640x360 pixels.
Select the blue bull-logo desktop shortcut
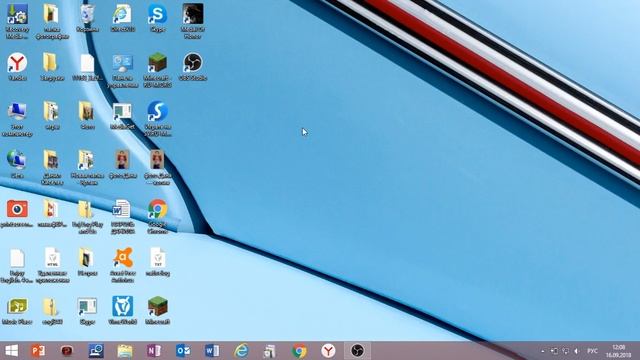(122, 311)
